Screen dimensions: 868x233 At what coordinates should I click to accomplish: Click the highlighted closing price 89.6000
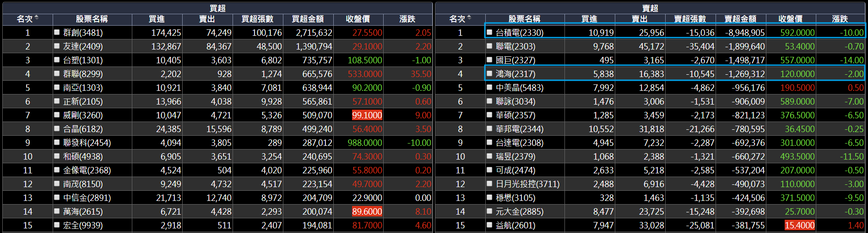point(367,211)
